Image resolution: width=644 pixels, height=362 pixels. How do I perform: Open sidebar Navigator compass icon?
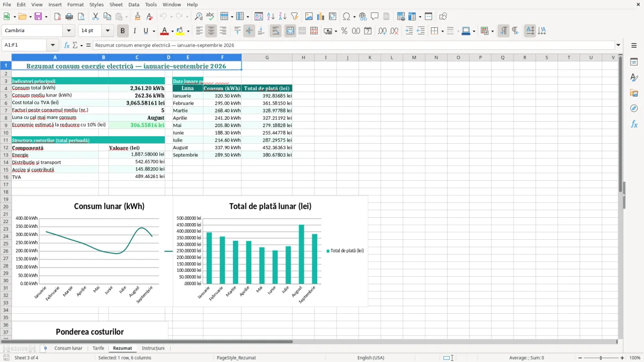(634, 108)
